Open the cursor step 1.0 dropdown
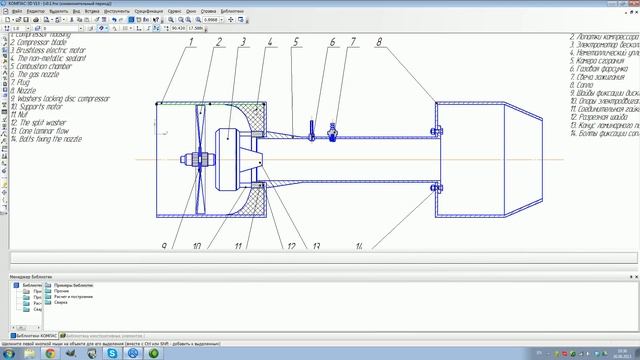 [28, 29]
